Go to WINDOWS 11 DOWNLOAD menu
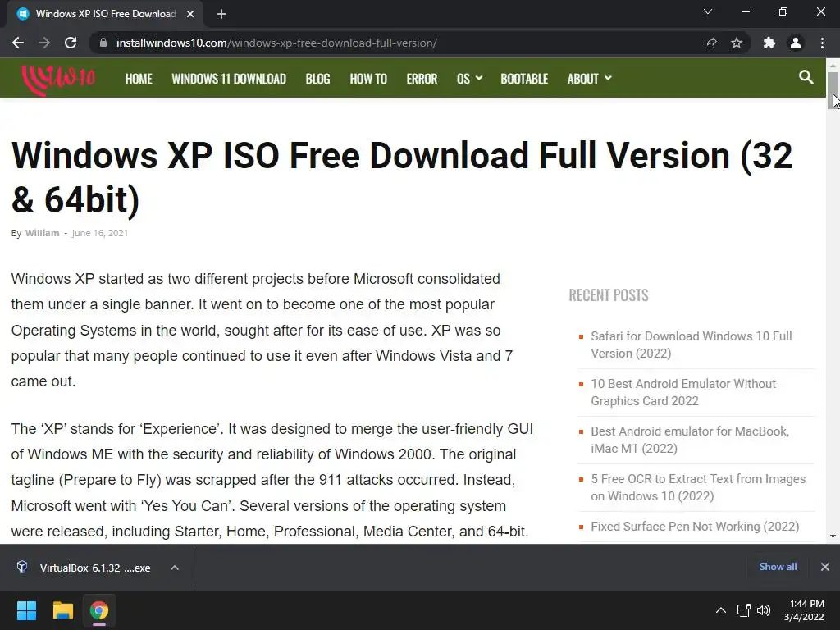Viewport: 840px width, 630px height. [x=229, y=79]
